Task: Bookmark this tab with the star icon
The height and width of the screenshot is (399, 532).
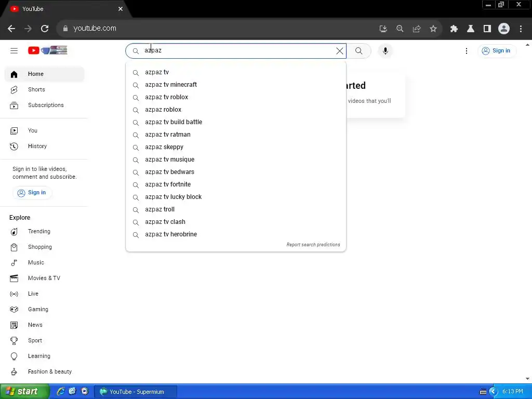Action: click(x=433, y=29)
